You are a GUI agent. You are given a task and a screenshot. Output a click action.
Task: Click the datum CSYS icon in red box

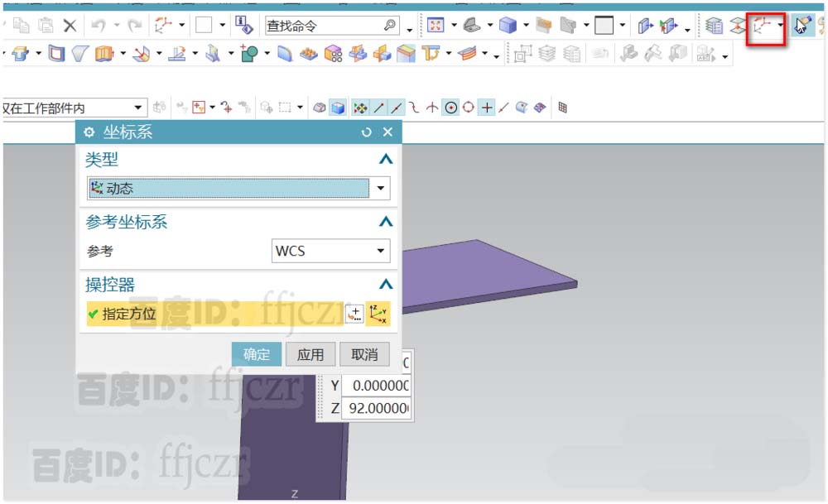[x=762, y=26]
